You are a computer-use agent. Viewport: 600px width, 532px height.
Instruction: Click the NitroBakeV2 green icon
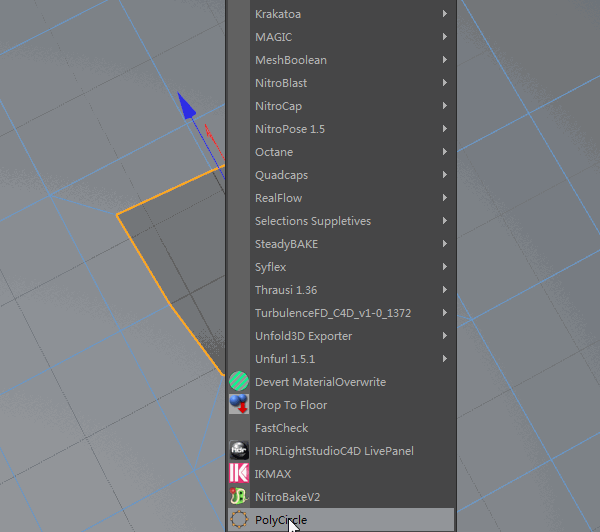(x=239, y=497)
